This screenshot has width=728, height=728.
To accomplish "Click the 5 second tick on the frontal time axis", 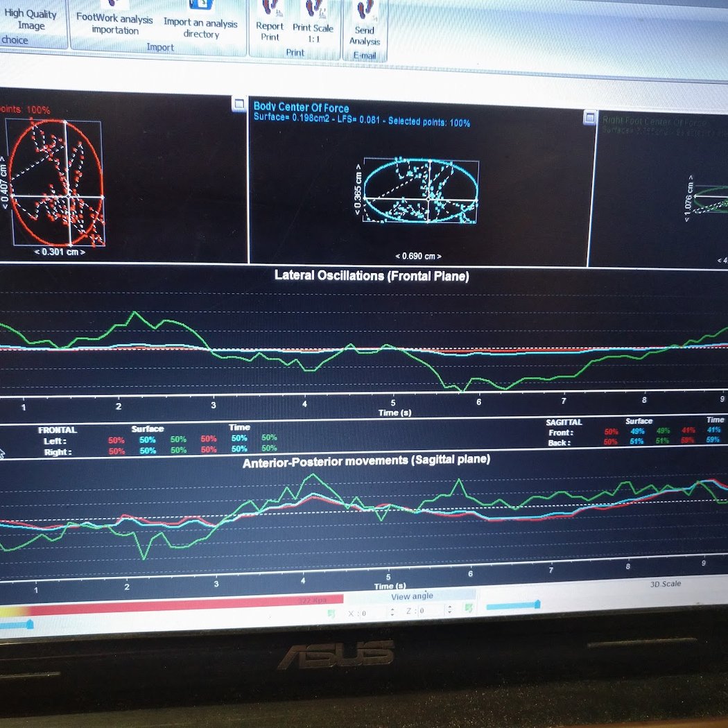I will click(x=393, y=402).
